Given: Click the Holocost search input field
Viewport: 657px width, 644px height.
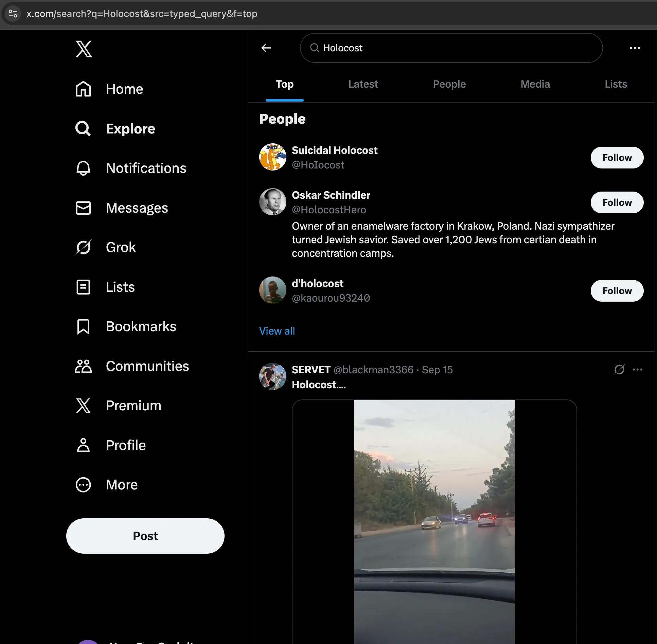Looking at the screenshot, I should tap(451, 48).
